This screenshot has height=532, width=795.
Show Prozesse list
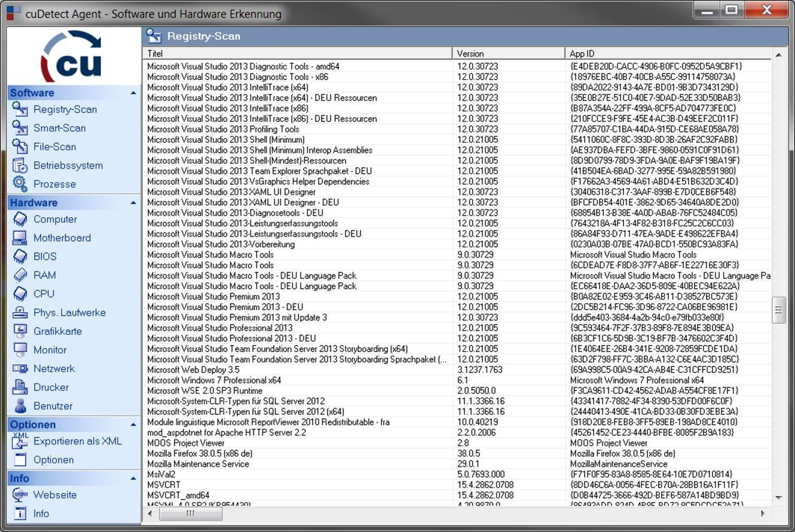point(54,184)
